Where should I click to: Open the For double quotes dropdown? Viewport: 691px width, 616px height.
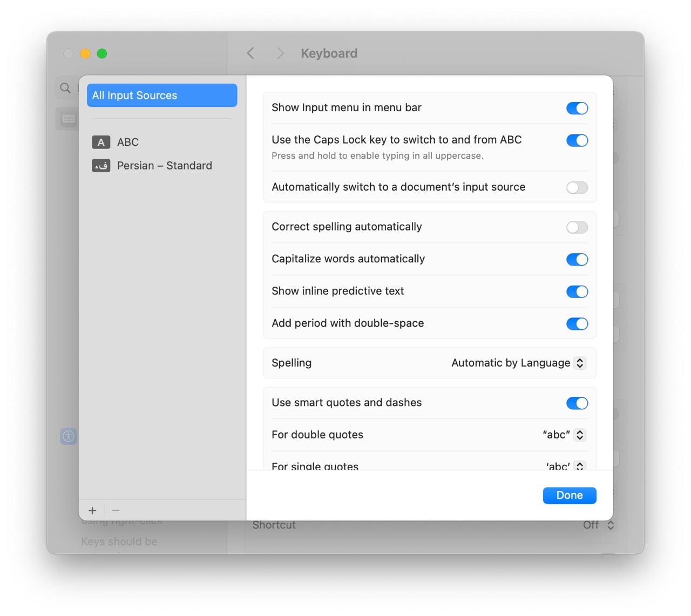click(564, 435)
